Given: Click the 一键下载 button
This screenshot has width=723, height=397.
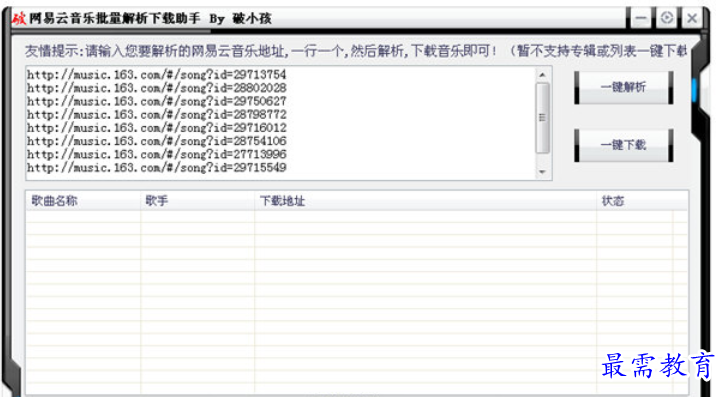Looking at the screenshot, I should [623, 145].
